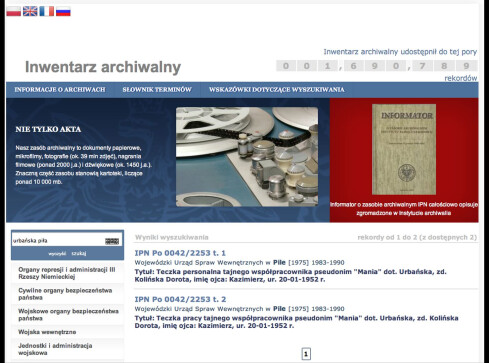This screenshot has width=489, height=363.
Task: Switch language via the Polish flag
Action: (14, 11)
